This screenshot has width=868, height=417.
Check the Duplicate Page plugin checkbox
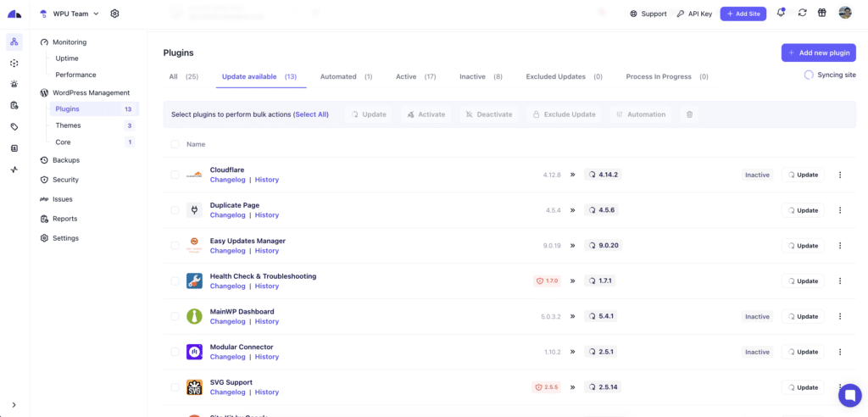175,210
